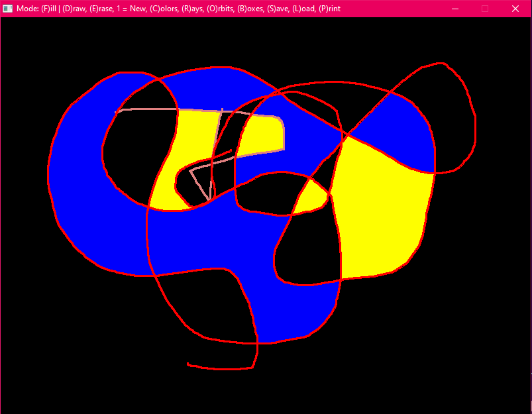The width and height of the screenshot is (532, 414).
Task: Minimize the drawing window
Action: coord(455,9)
